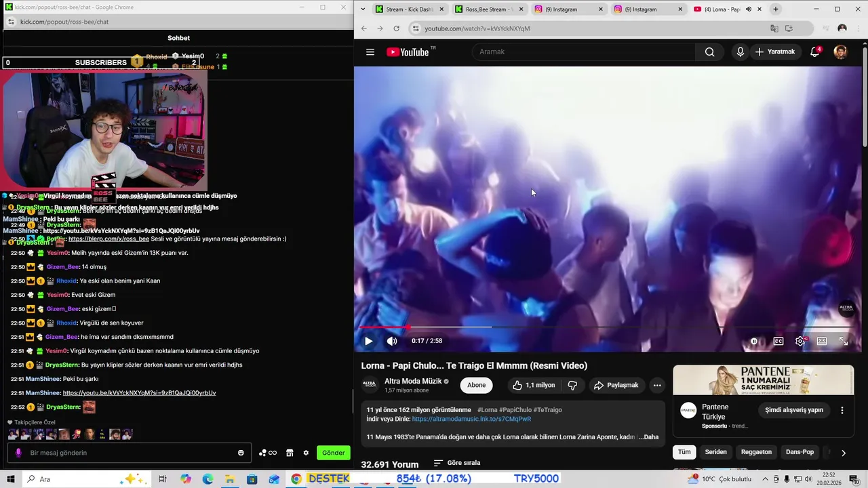Open the Kick chat settings gear

pyautogui.click(x=306, y=453)
